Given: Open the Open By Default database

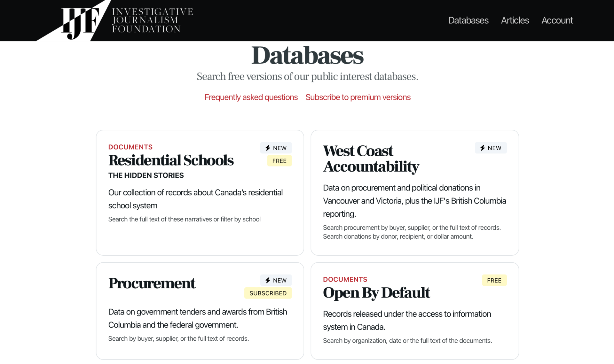Looking at the screenshot, I should coord(376,293).
